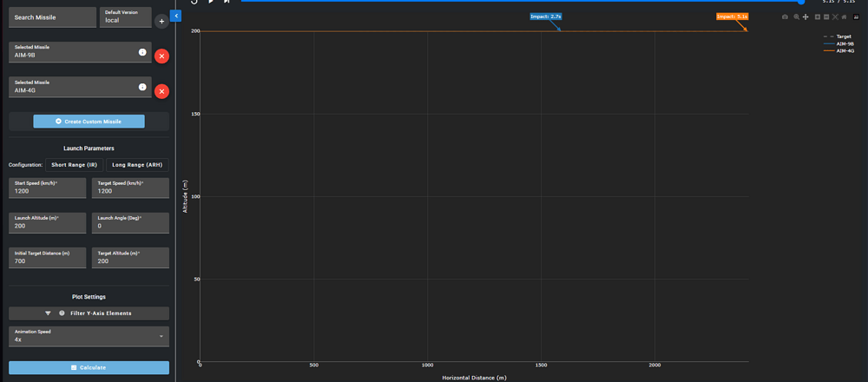Click the Altitude (m) axis label
The image size is (868, 382).
tap(185, 196)
